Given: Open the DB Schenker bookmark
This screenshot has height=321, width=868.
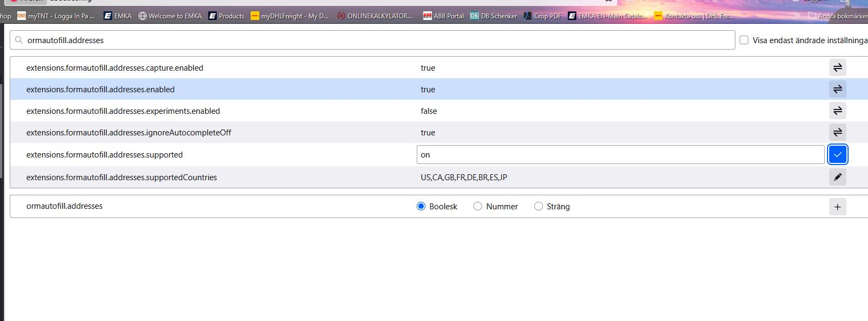Looking at the screenshot, I should click(493, 16).
